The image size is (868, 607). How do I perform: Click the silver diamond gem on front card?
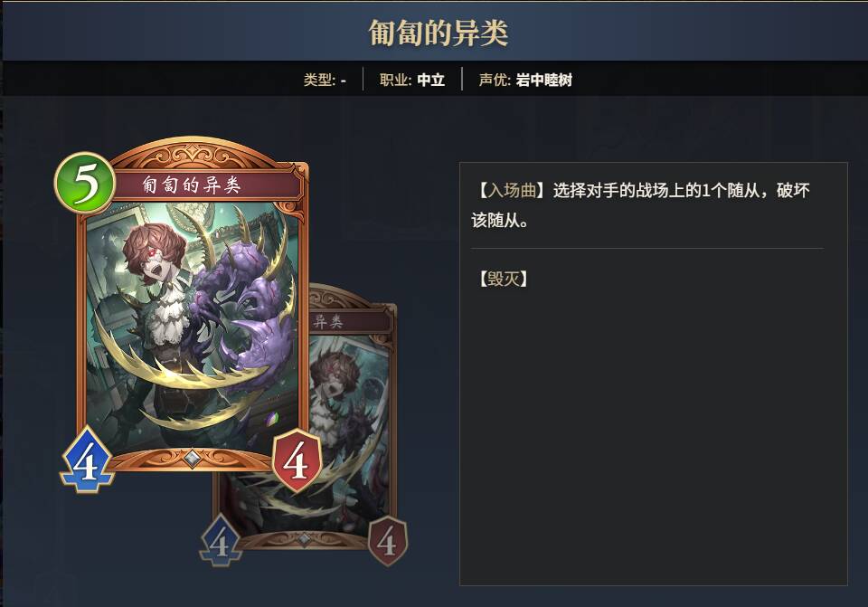click(x=192, y=458)
